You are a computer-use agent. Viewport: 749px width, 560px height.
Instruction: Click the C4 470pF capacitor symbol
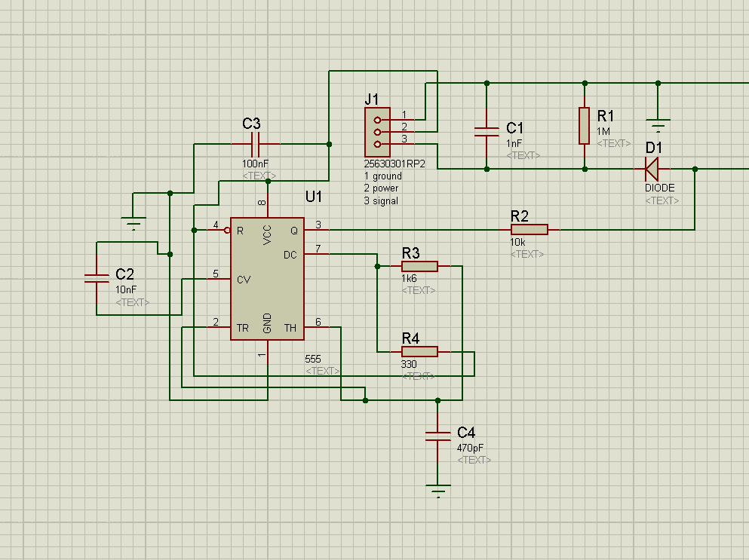(437, 436)
